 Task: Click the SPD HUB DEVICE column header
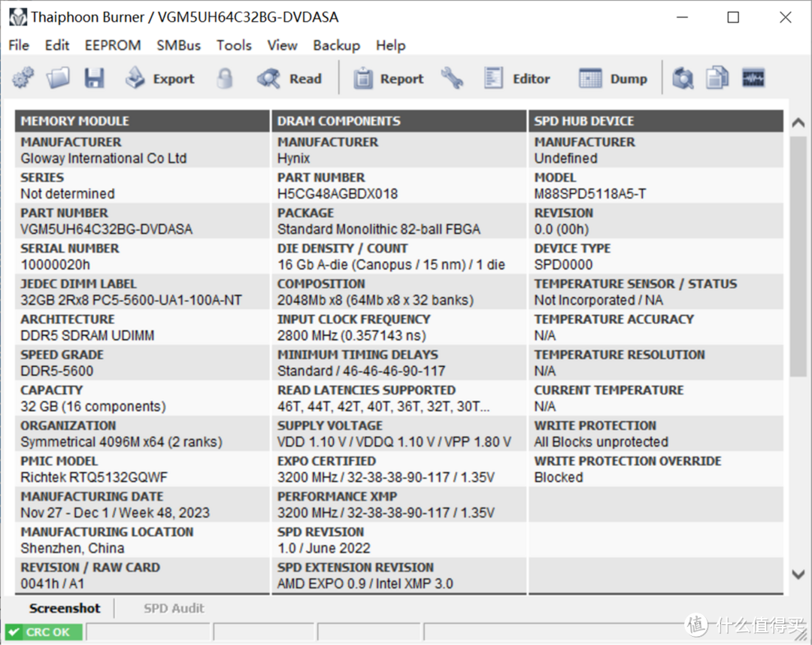[x=656, y=120]
